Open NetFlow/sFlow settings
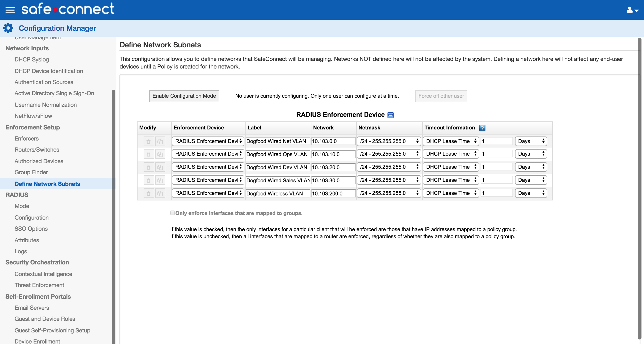The height and width of the screenshot is (344, 644). point(33,116)
